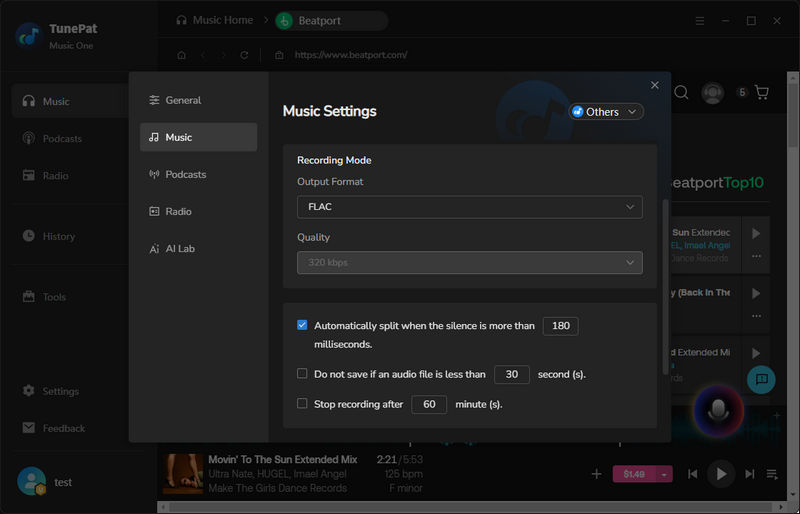Add the current track with plus icon

pos(596,474)
